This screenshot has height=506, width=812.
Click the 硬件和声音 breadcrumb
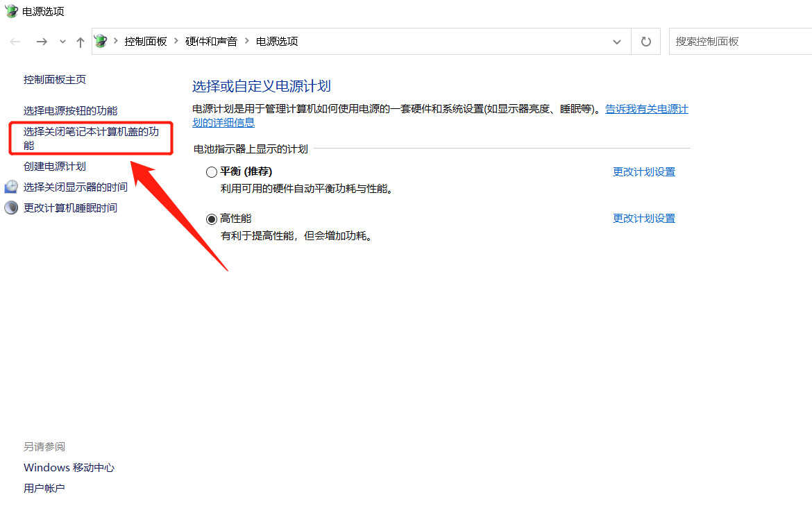tap(211, 42)
